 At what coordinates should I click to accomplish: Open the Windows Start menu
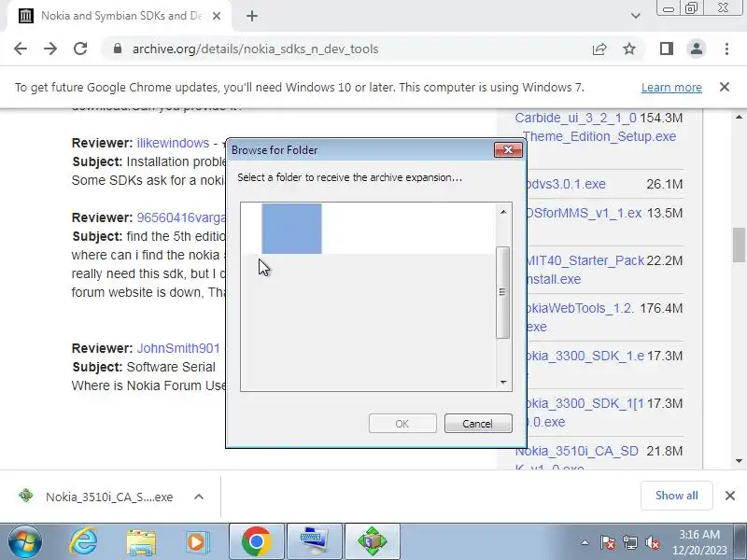pyautogui.click(x=25, y=541)
